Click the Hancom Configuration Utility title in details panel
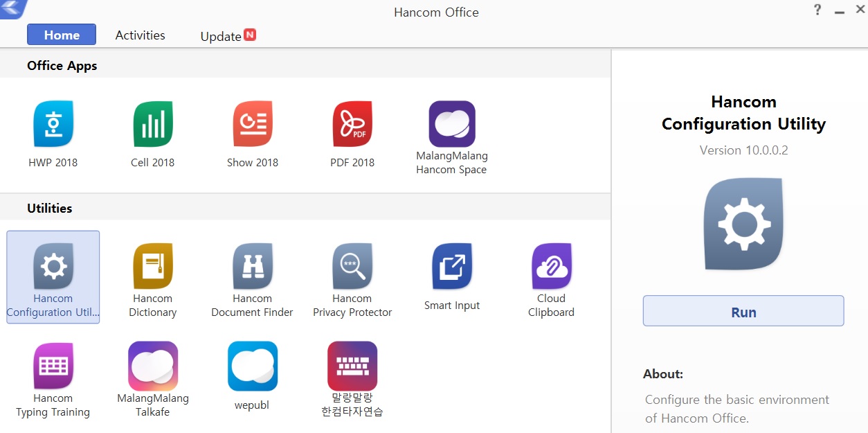This screenshot has width=868, height=433. (743, 113)
